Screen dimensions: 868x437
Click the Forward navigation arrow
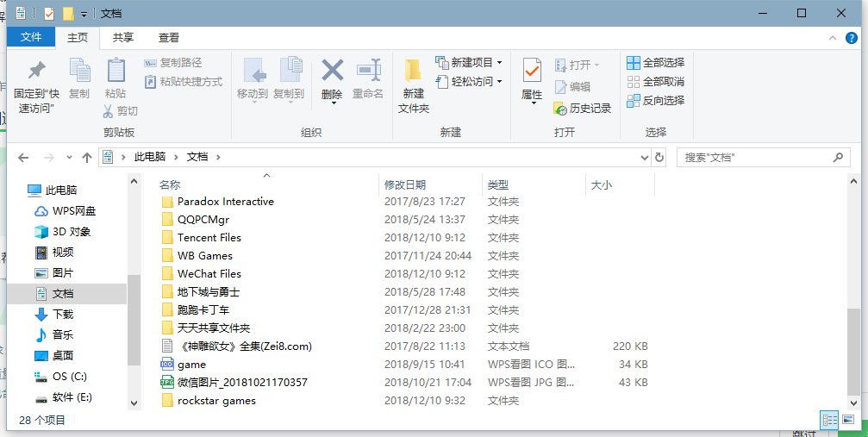(x=49, y=157)
